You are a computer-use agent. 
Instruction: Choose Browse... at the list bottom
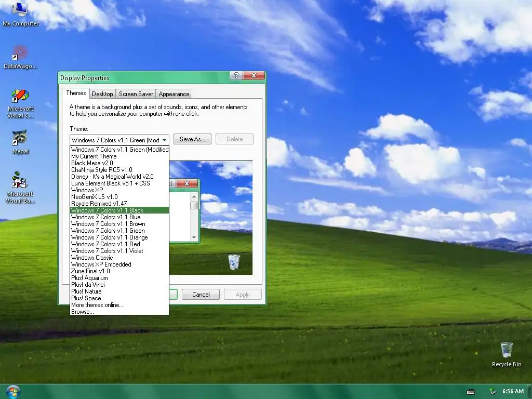tap(119, 312)
